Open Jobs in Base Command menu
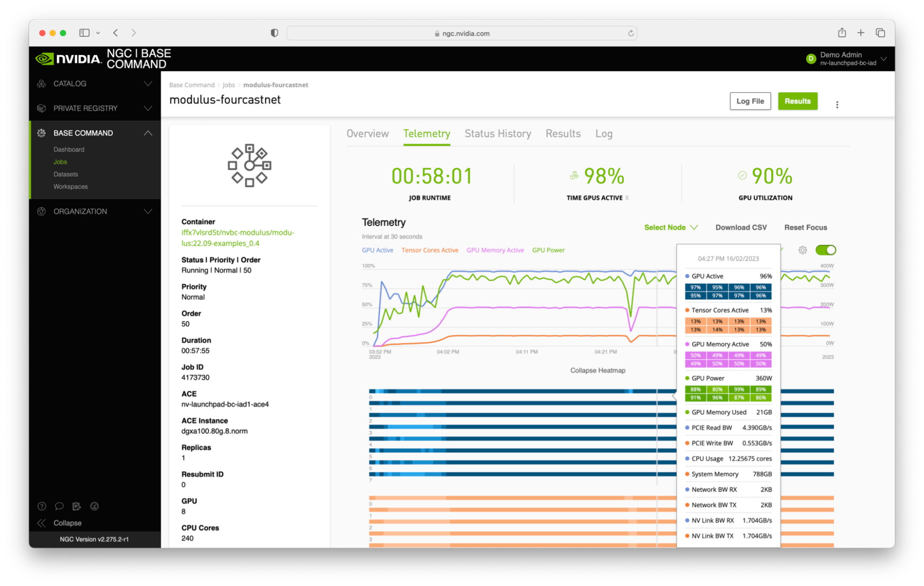 pyautogui.click(x=60, y=162)
